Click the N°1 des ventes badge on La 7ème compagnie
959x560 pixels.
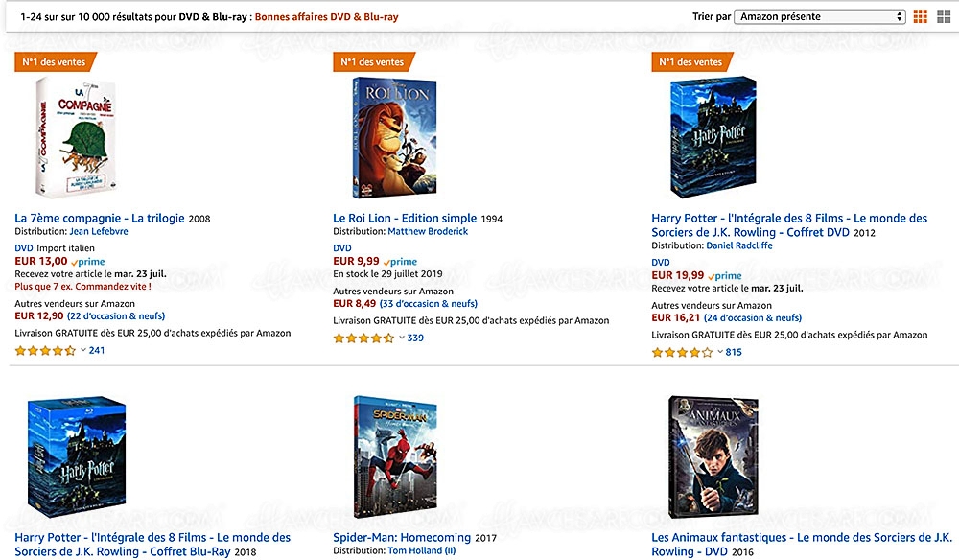pyautogui.click(x=58, y=60)
